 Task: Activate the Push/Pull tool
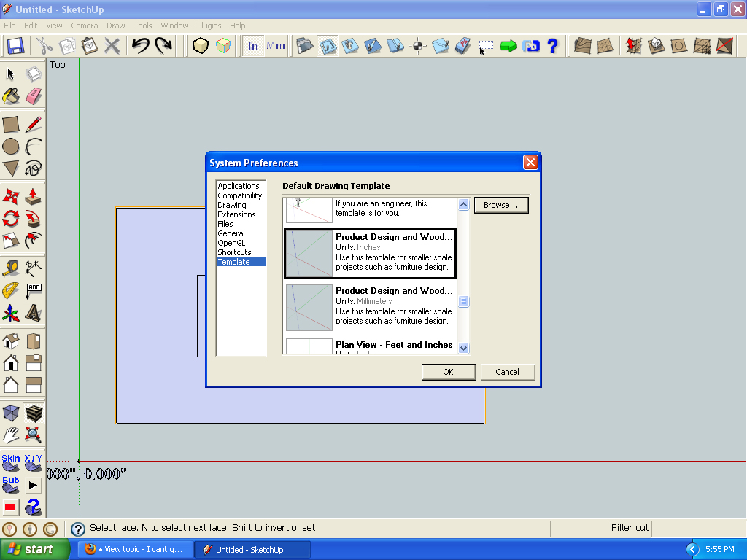pos(34,196)
